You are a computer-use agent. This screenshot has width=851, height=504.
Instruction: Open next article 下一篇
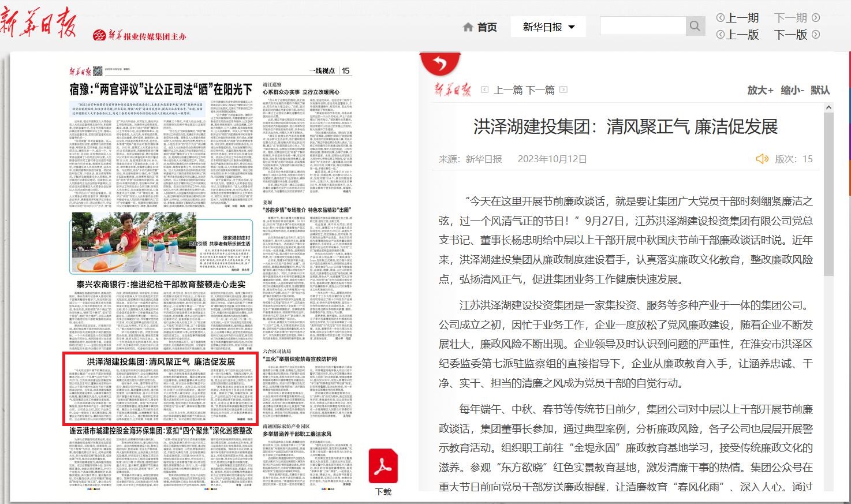pos(540,90)
